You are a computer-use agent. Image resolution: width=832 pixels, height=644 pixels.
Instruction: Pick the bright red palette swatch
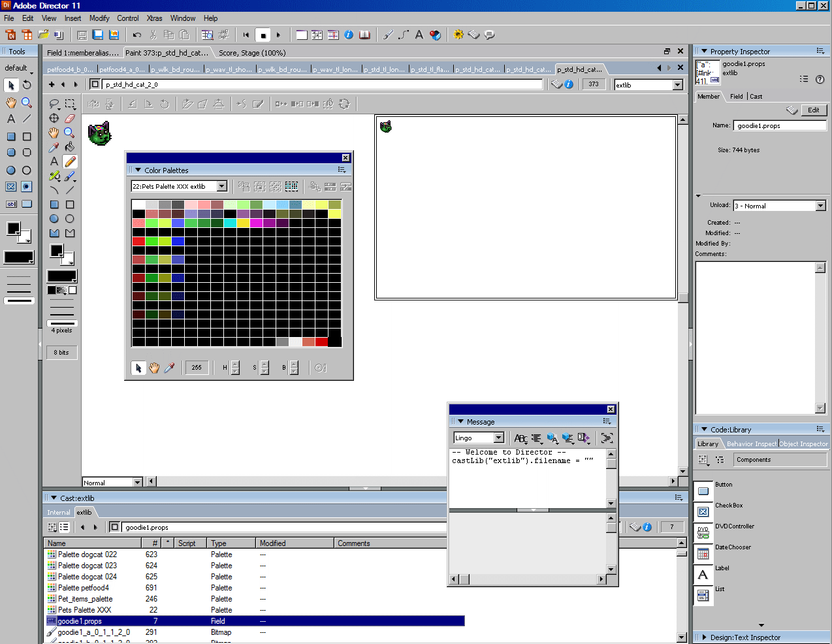coord(138,241)
